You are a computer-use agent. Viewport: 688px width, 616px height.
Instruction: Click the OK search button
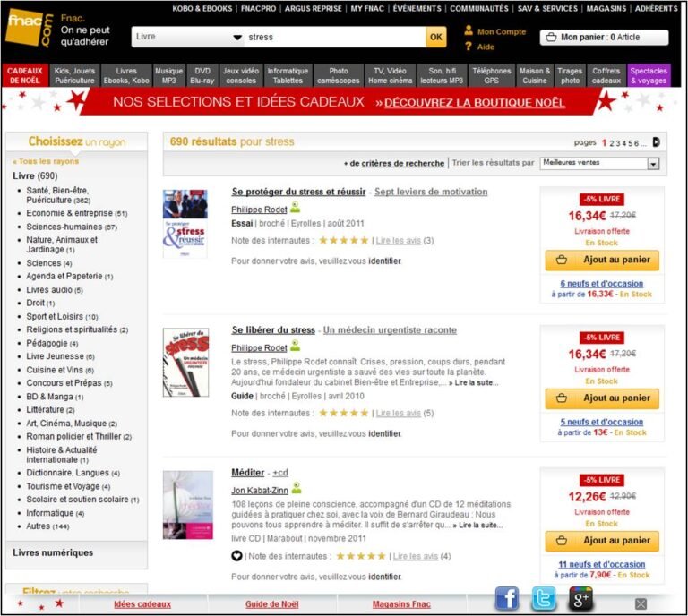[x=436, y=37]
